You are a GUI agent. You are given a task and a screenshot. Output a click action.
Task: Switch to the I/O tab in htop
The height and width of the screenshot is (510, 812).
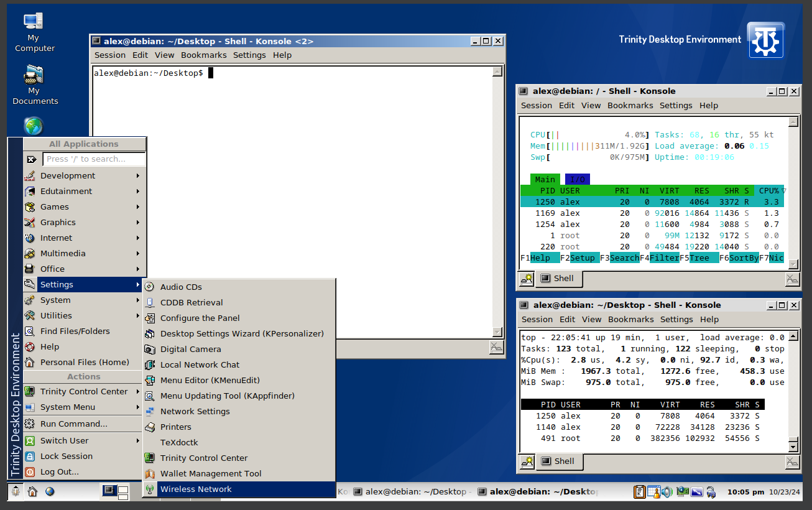578,180
